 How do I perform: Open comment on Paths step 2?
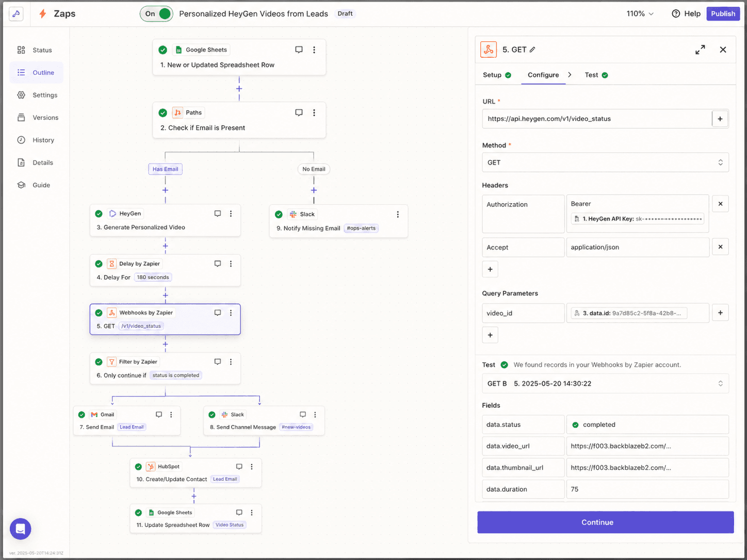(x=299, y=112)
